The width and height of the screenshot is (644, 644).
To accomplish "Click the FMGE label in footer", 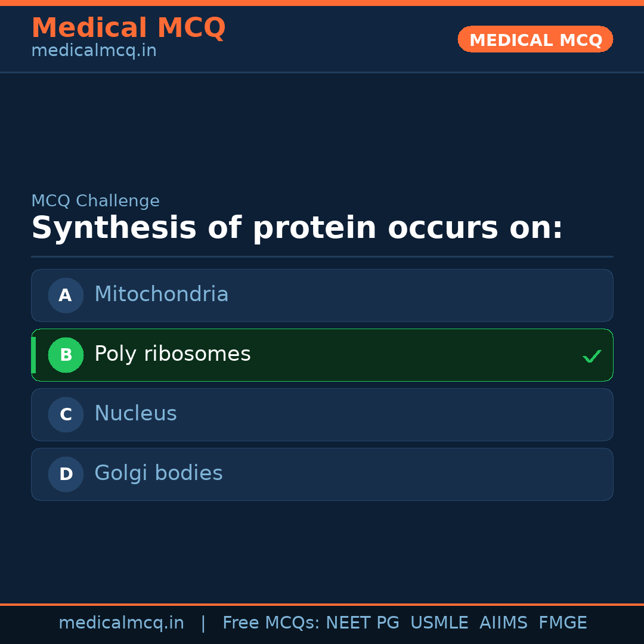I will pyautogui.click(x=562, y=623).
